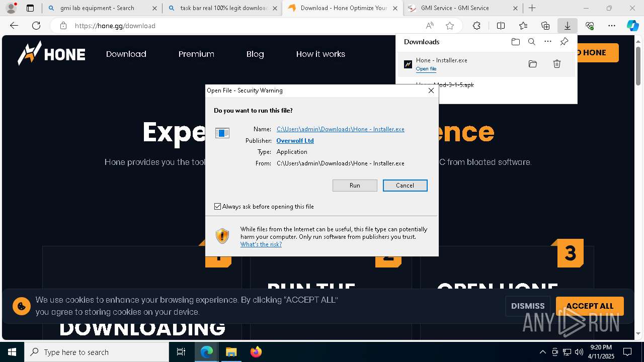Close the gmi lab equipment tab
This screenshot has height=362, width=644.
[x=154, y=8]
